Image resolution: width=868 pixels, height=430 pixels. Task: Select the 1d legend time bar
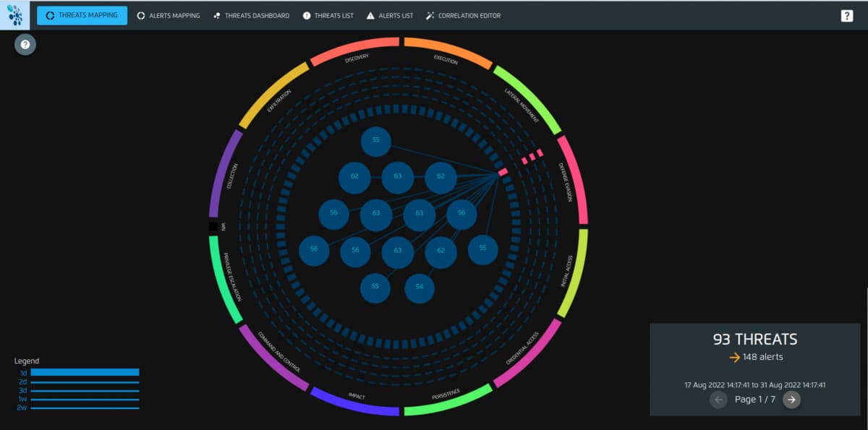(85, 372)
